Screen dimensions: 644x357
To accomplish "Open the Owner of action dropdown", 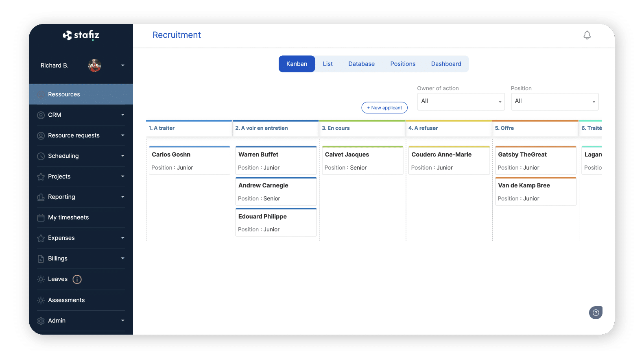I will point(461,101).
